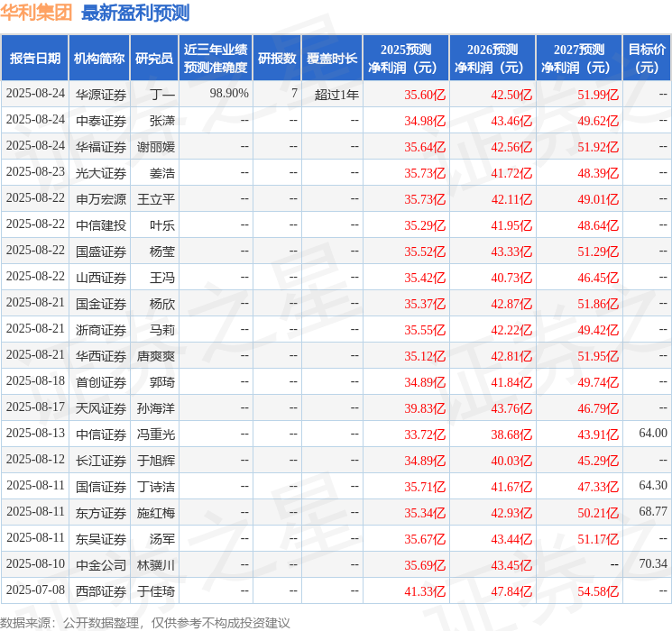
Task: Click the 国信证券 cell
Action: [101, 487]
